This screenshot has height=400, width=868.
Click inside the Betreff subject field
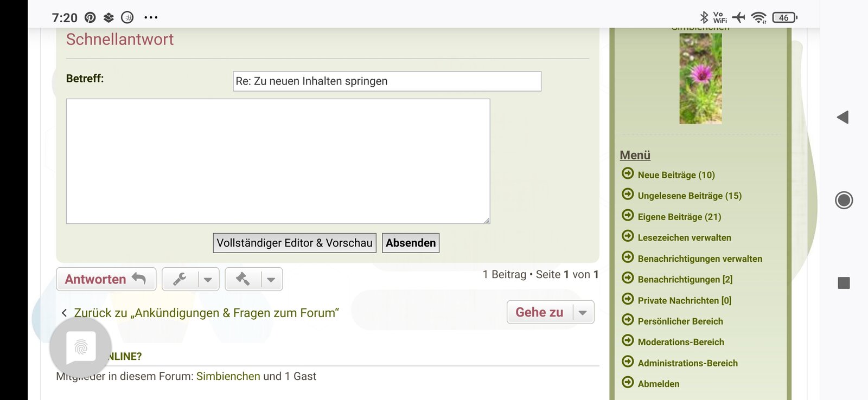pos(386,81)
